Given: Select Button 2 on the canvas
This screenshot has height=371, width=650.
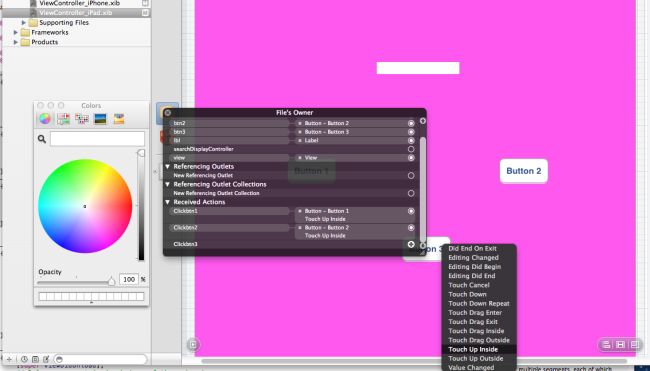Looking at the screenshot, I should click(524, 171).
